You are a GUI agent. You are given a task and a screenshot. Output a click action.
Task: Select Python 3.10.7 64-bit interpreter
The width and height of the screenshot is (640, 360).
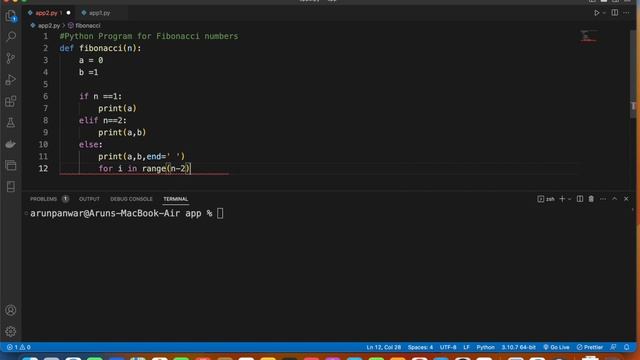pos(518,347)
